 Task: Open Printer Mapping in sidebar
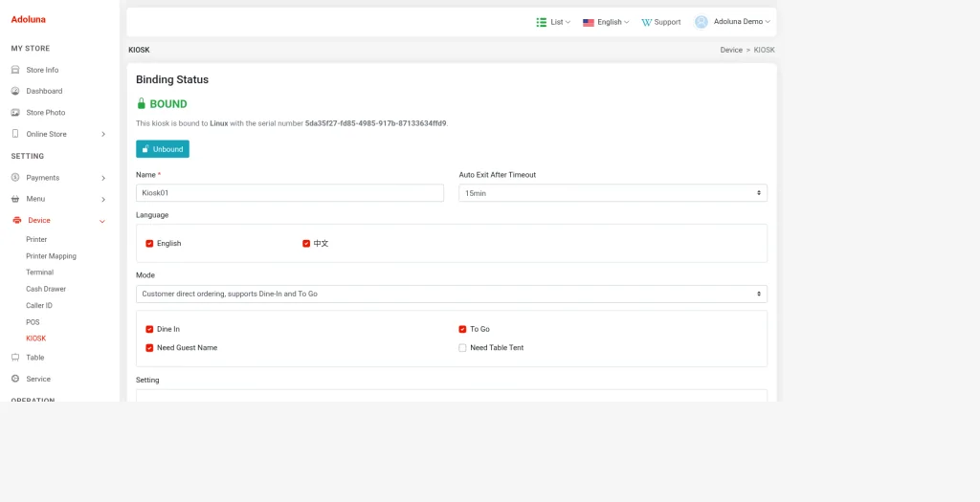point(52,256)
